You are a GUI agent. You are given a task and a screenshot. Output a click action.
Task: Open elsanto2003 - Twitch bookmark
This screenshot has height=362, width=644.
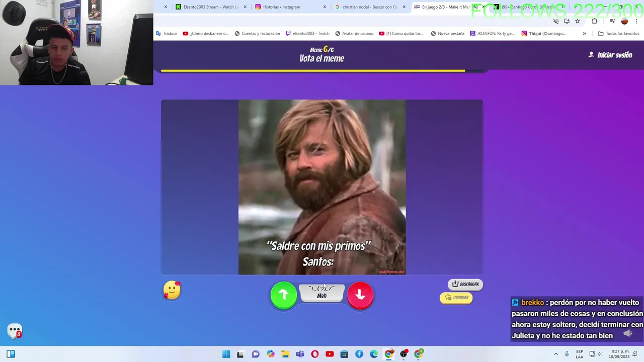pyautogui.click(x=307, y=34)
